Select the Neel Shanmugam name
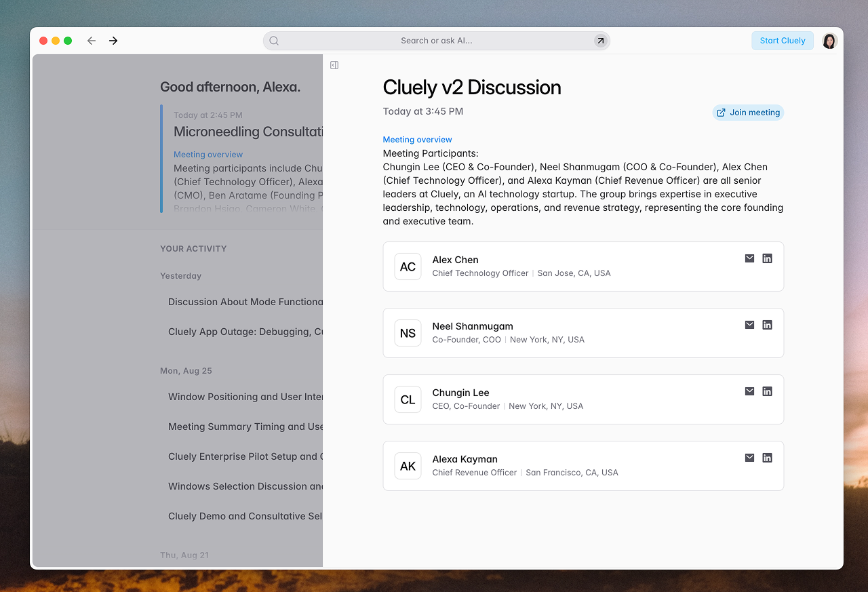 point(473,326)
